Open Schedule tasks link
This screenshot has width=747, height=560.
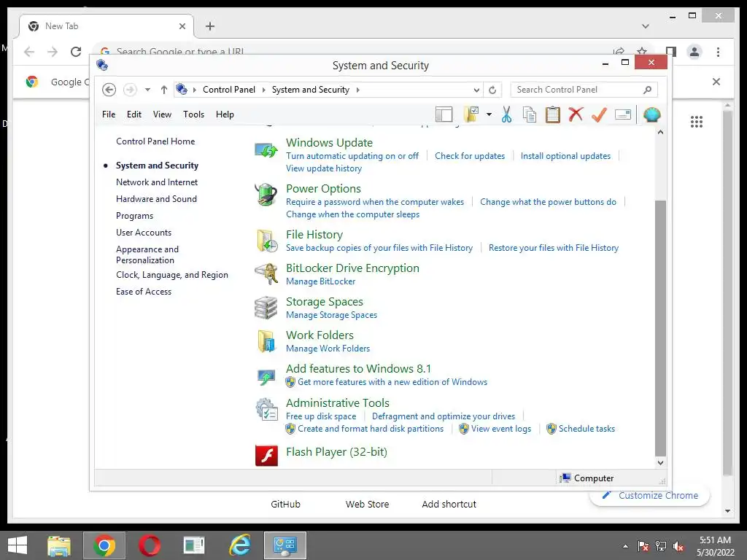click(x=587, y=429)
